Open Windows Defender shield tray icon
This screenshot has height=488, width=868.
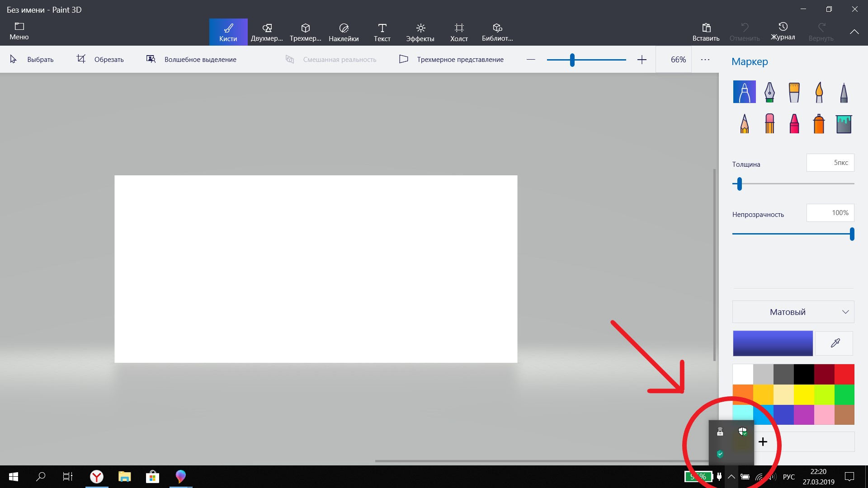point(742,432)
